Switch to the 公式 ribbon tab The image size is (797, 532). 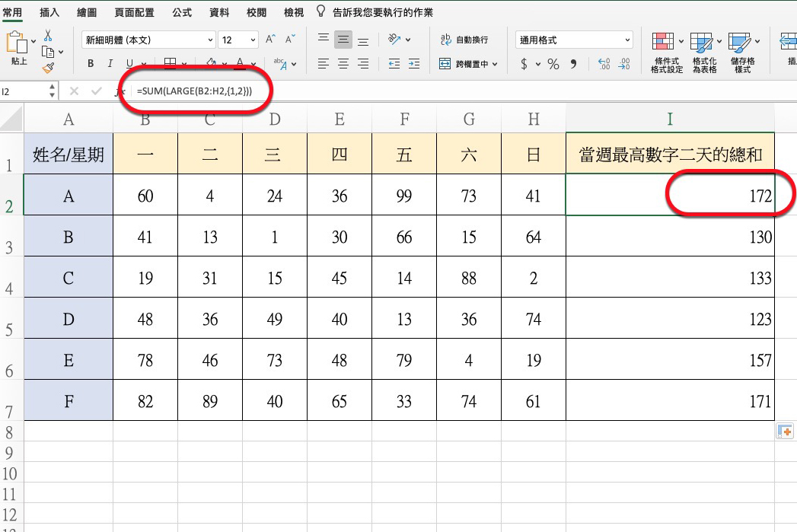[181, 11]
